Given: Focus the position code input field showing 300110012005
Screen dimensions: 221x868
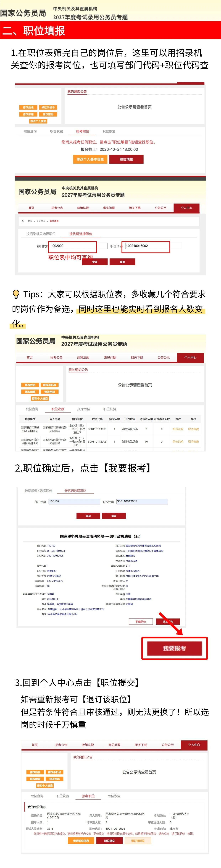Looking at the screenshot, I should click(142, 501).
